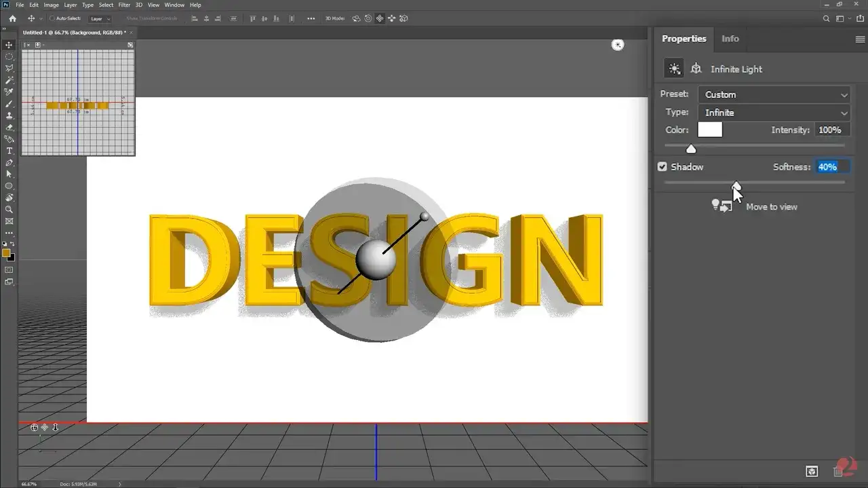The height and width of the screenshot is (488, 868).
Task: Pick the Zoom tool magnifier
Action: tap(9, 210)
